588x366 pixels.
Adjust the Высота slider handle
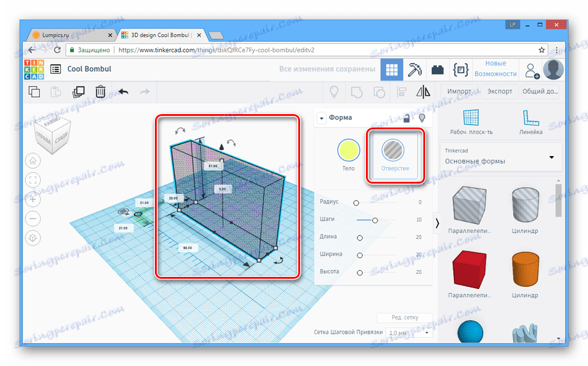360,273
